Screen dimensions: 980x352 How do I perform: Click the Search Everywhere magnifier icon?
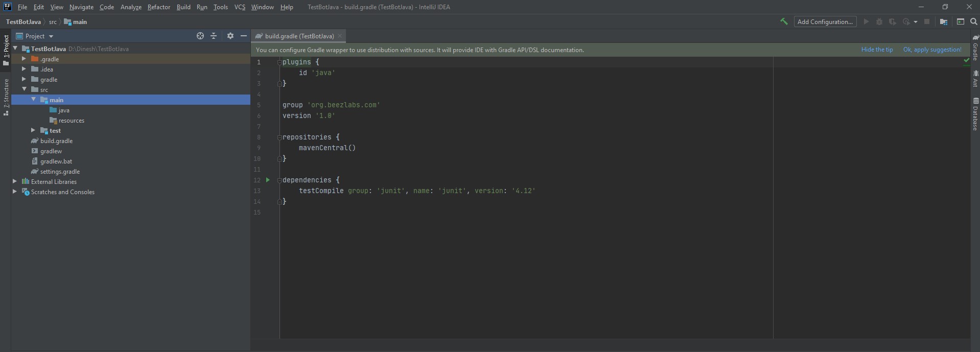point(974,21)
